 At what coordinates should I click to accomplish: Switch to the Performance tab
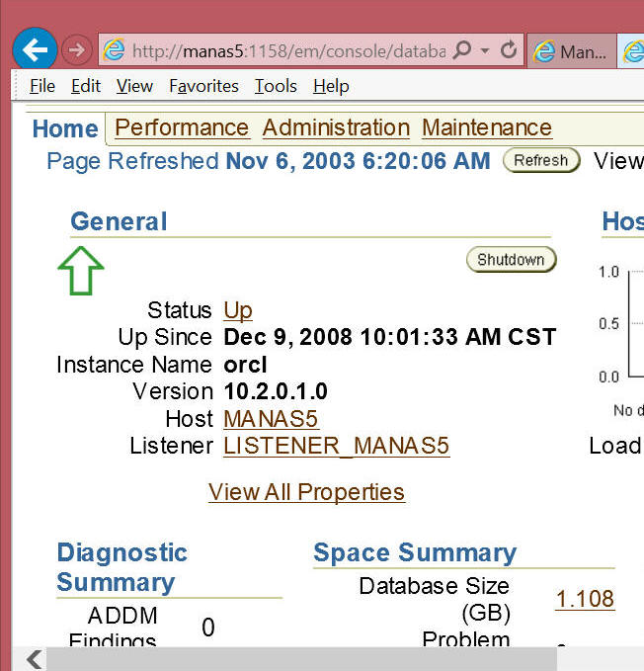[x=182, y=128]
